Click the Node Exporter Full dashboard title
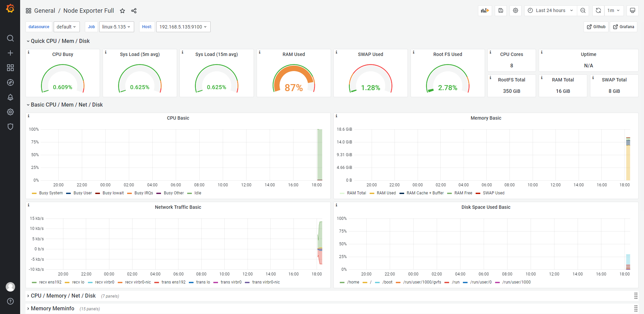 tap(89, 11)
